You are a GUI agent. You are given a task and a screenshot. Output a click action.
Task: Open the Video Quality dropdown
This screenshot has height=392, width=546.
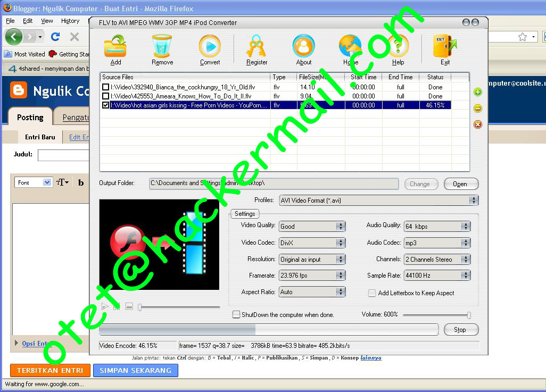[312, 226]
